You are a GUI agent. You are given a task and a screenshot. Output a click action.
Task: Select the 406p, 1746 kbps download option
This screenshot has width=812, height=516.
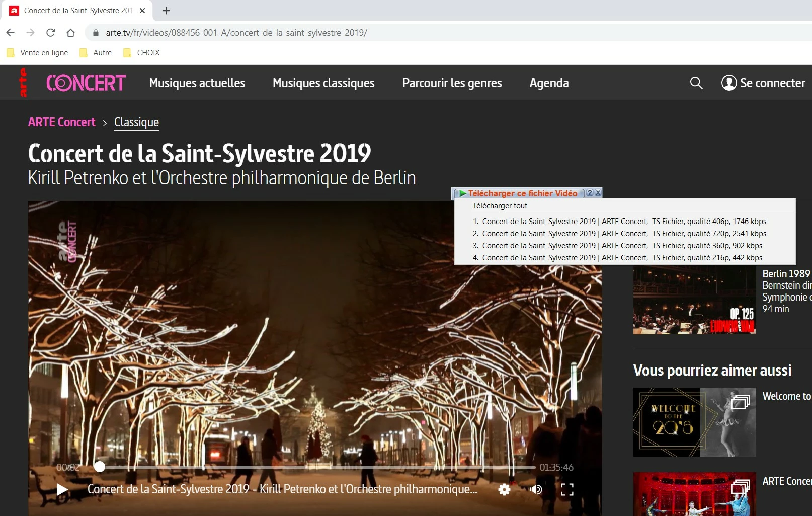click(625, 222)
